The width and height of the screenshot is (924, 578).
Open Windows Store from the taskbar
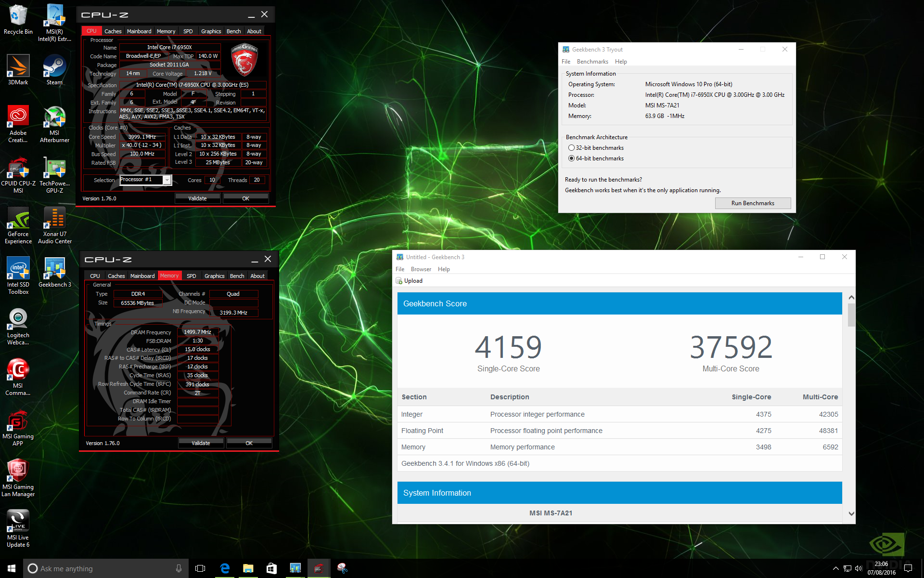pyautogui.click(x=271, y=568)
